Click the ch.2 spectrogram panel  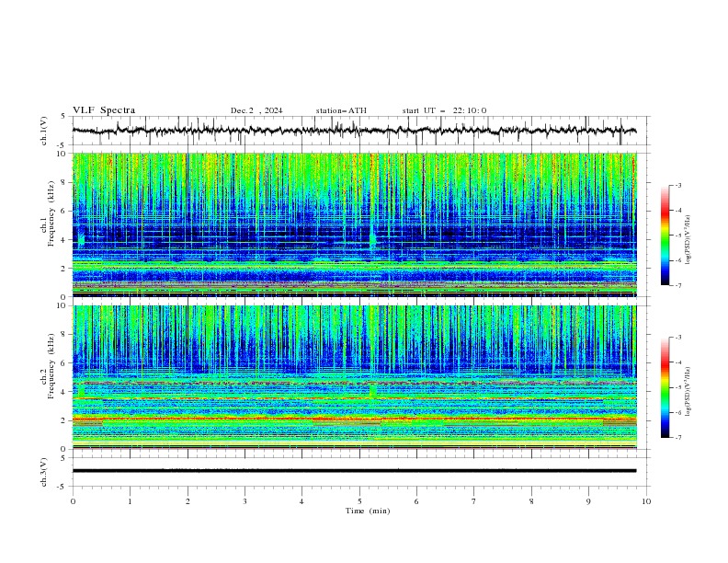354,377
